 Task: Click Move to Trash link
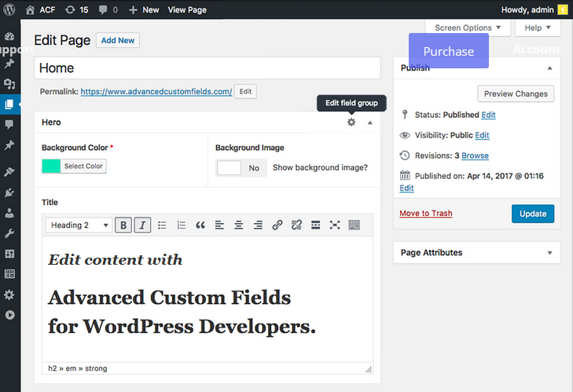tap(426, 214)
